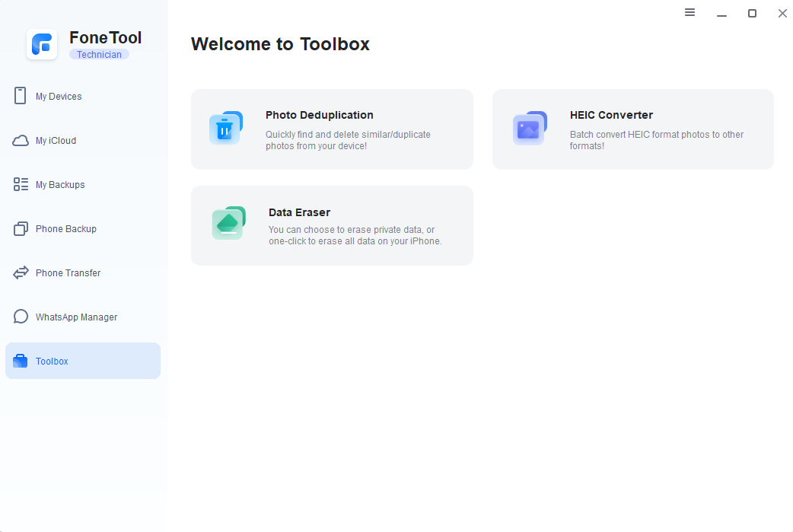Open My iCloud from the sidebar

click(x=21, y=140)
